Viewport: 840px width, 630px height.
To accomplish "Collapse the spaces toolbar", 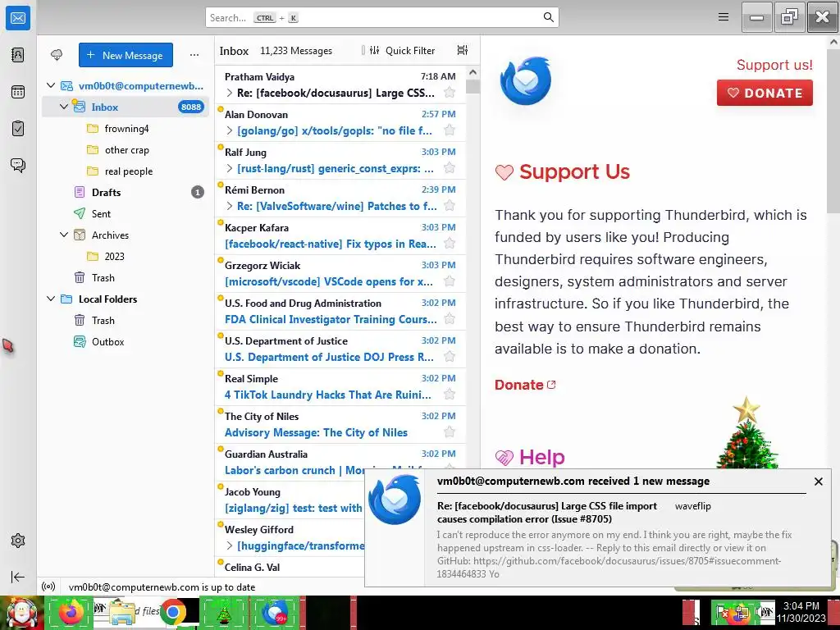I will [x=18, y=577].
